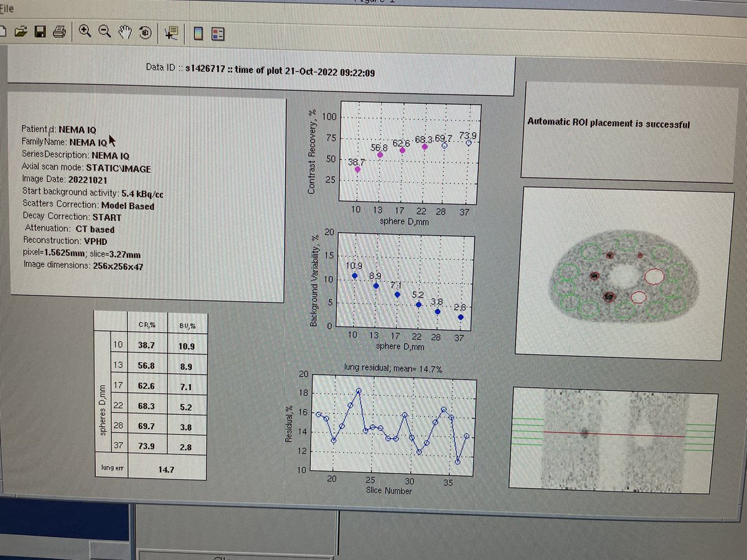Click 'Reconstruction: VPHD' text
This screenshot has height=560, width=747.
(66, 240)
